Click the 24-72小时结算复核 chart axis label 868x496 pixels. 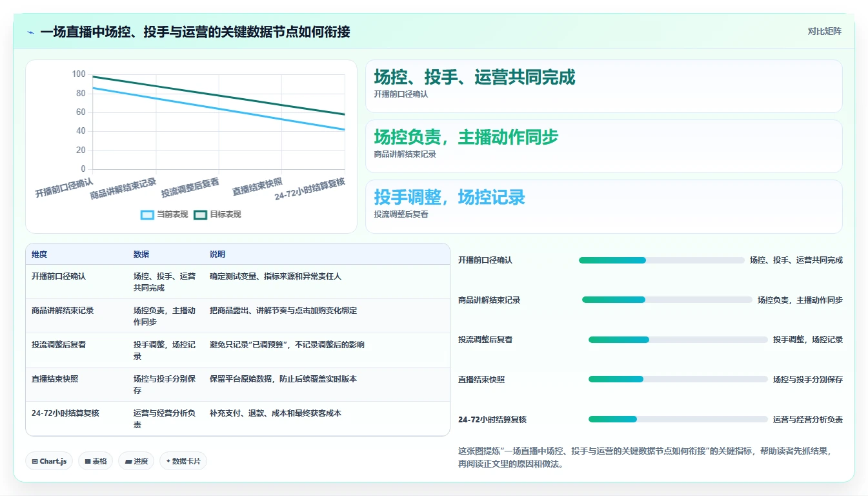(310, 189)
